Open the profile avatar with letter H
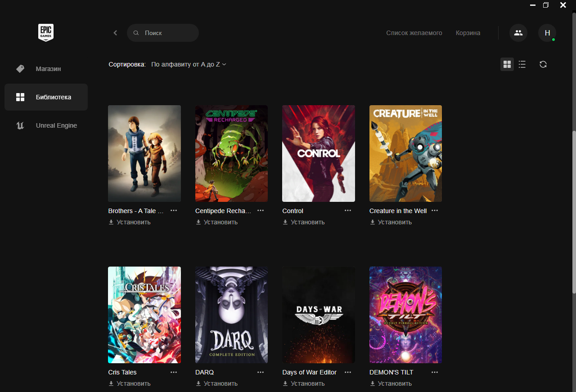Screen dimensions: 576x392 click(547, 33)
